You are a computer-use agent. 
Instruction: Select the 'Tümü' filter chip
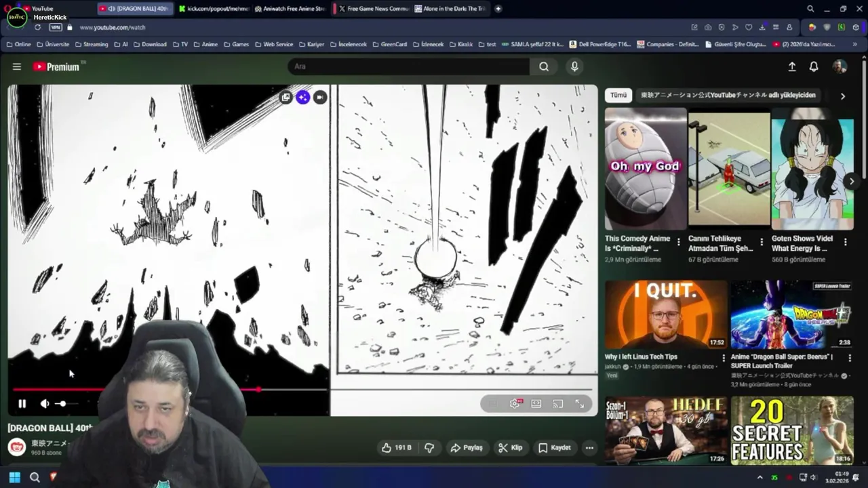point(618,96)
